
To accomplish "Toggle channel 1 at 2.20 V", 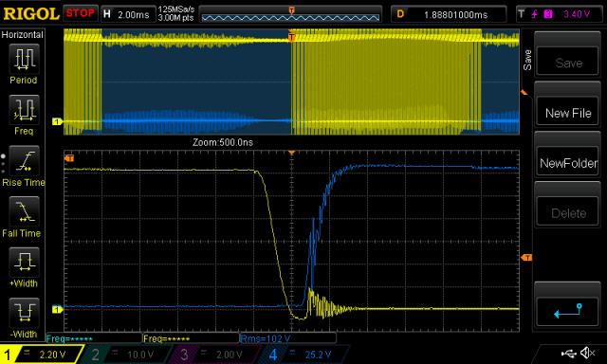I will coord(42,355).
